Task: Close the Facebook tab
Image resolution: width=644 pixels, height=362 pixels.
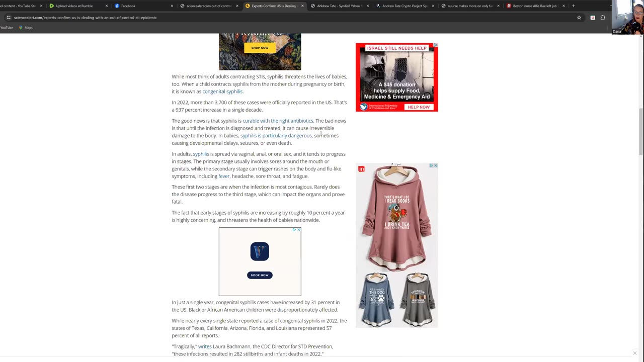Action: [x=172, y=6]
